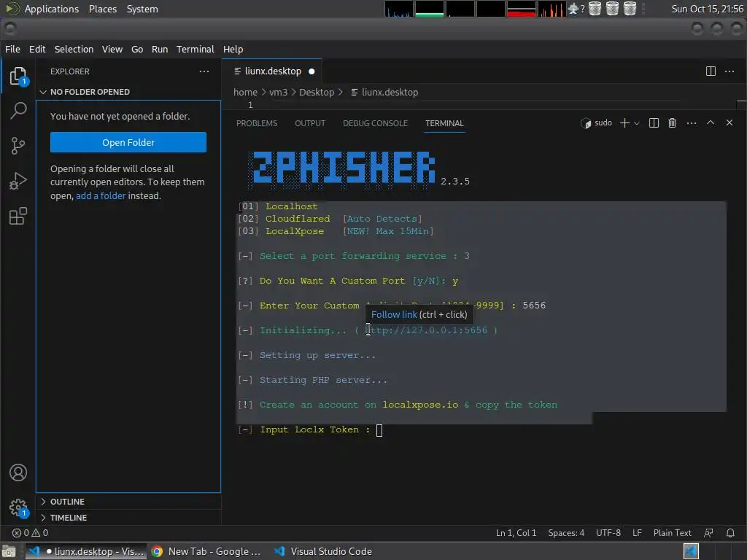Open the Source Control view icon
The image size is (747, 560).
[x=18, y=146]
